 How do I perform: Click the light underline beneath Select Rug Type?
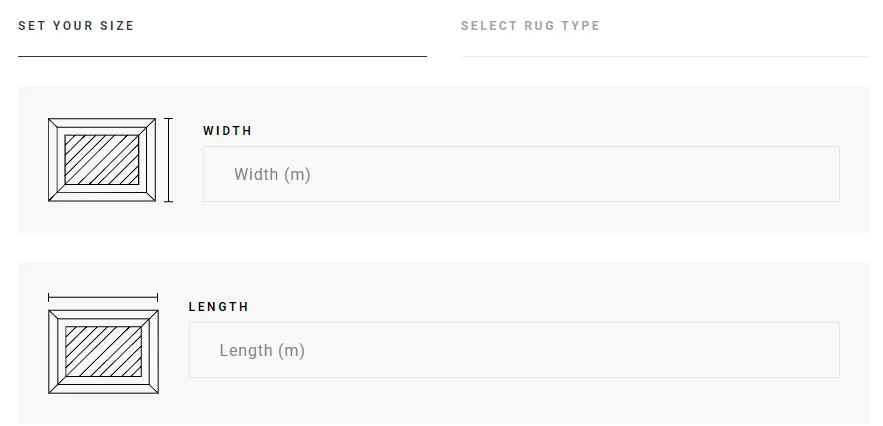pos(664,57)
